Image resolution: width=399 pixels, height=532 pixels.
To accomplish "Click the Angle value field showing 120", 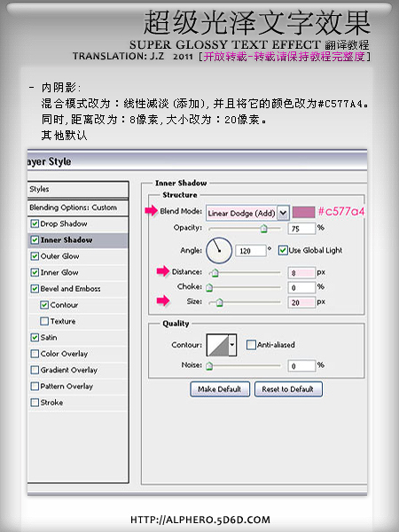I will tap(251, 251).
